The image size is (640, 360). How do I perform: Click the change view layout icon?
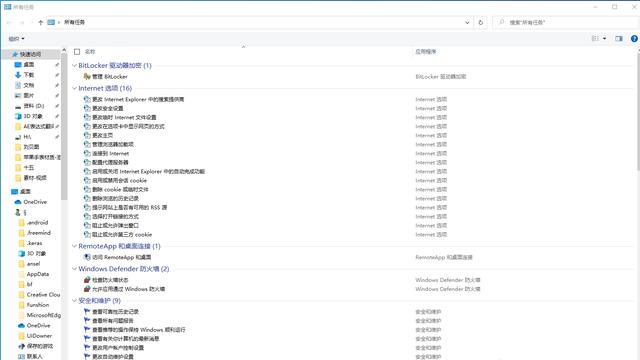(596, 38)
